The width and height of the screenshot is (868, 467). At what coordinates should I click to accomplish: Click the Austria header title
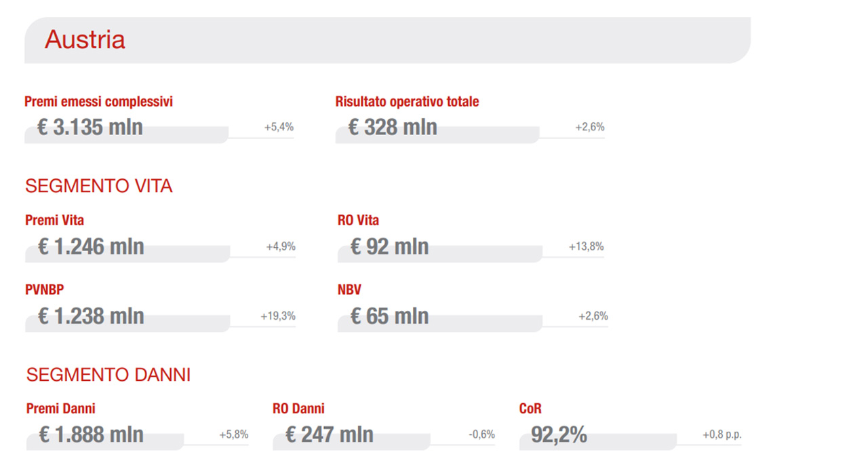tap(85, 39)
